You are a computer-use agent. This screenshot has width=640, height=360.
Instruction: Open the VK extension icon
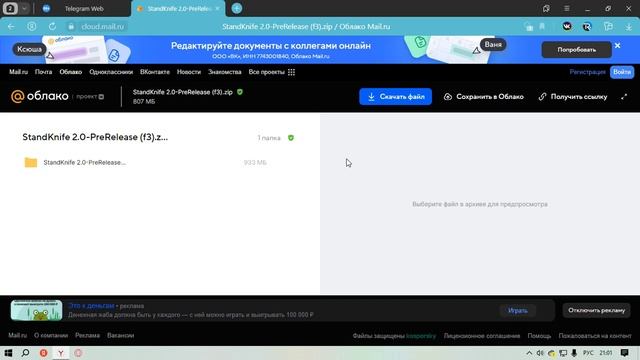(x=567, y=27)
